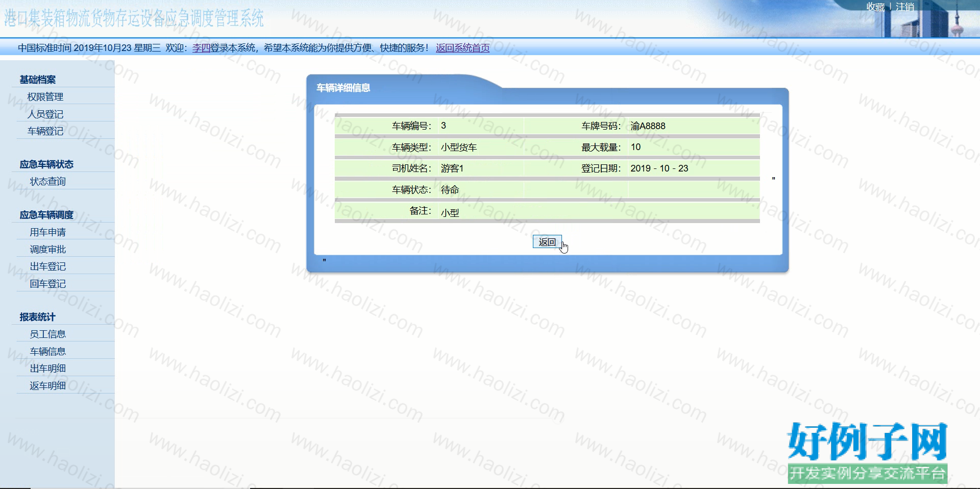Select the 基础档案 section header
The image size is (980, 489).
pyautogui.click(x=38, y=80)
